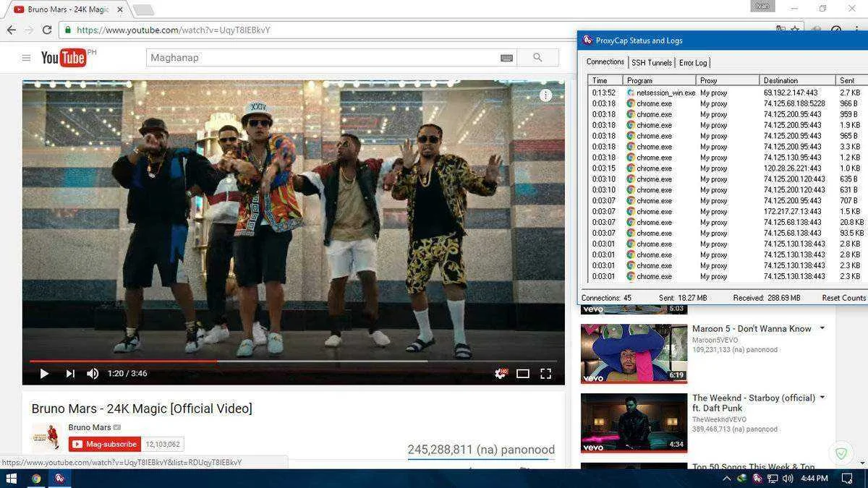Skip to the next video
This screenshot has height=488, width=868.
tap(70, 374)
